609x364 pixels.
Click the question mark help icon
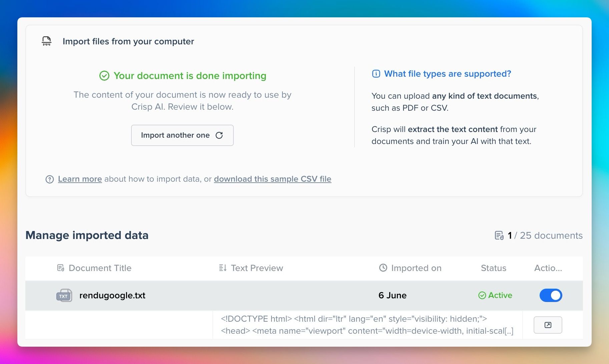[50, 179]
